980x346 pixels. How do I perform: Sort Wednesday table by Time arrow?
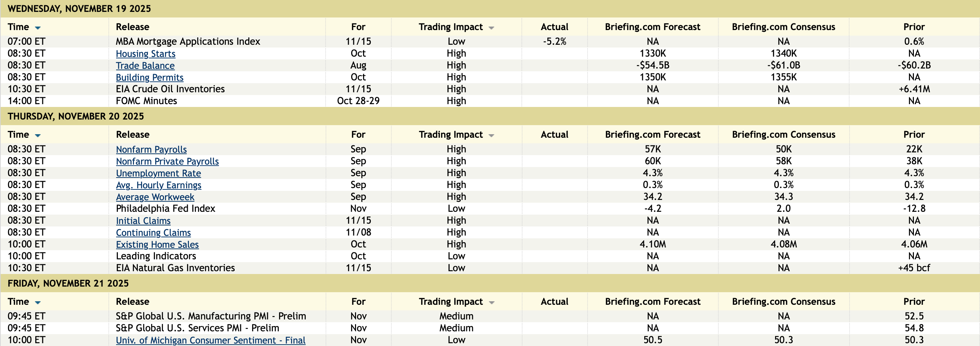click(x=38, y=28)
